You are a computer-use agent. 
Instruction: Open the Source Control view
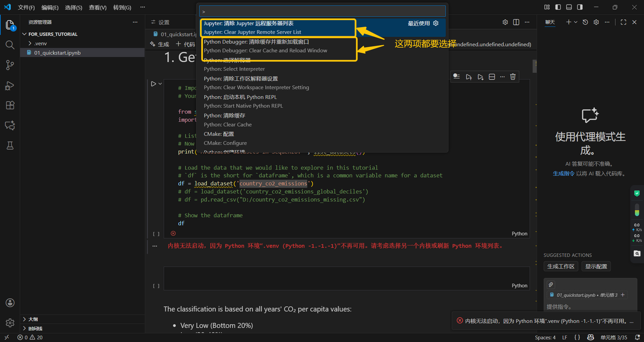coord(10,65)
